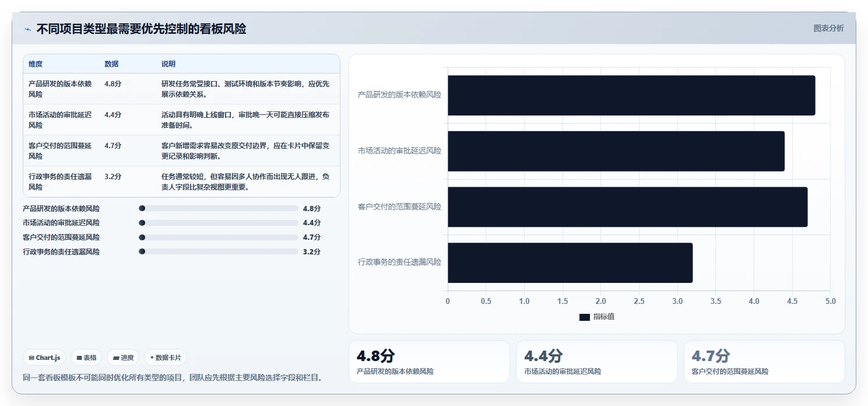Click the 产品研发的版本依赖风险 chart axis label
The width and height of the screenshot is (868, 406).
[399, 94]
